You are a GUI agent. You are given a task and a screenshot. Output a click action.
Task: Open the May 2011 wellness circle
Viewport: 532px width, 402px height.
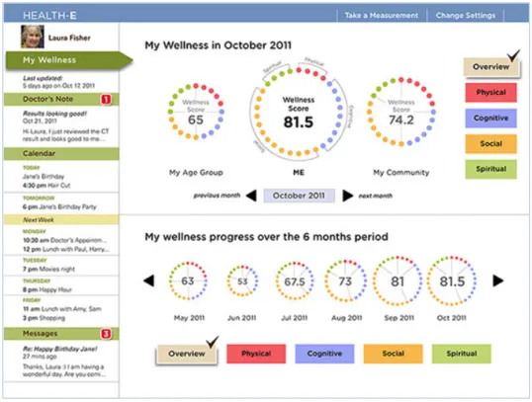pyautogui.click(x=188, y=281)
